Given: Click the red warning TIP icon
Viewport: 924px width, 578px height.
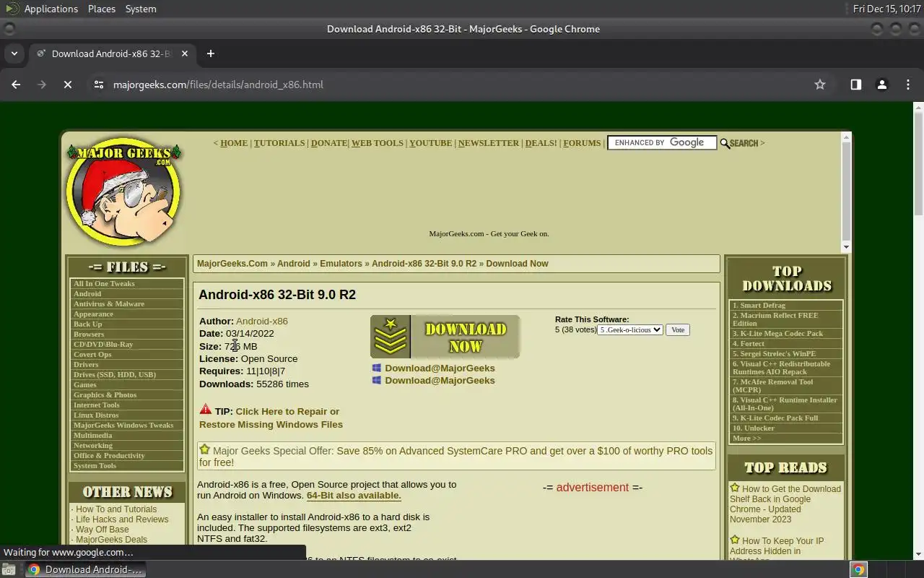Looking at the screenshot, I should pos(206,410).
